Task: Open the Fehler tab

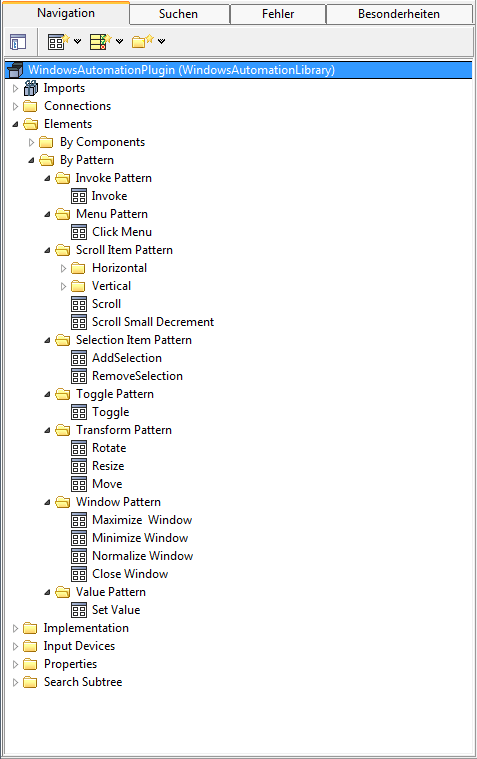Action: point(278,14)
